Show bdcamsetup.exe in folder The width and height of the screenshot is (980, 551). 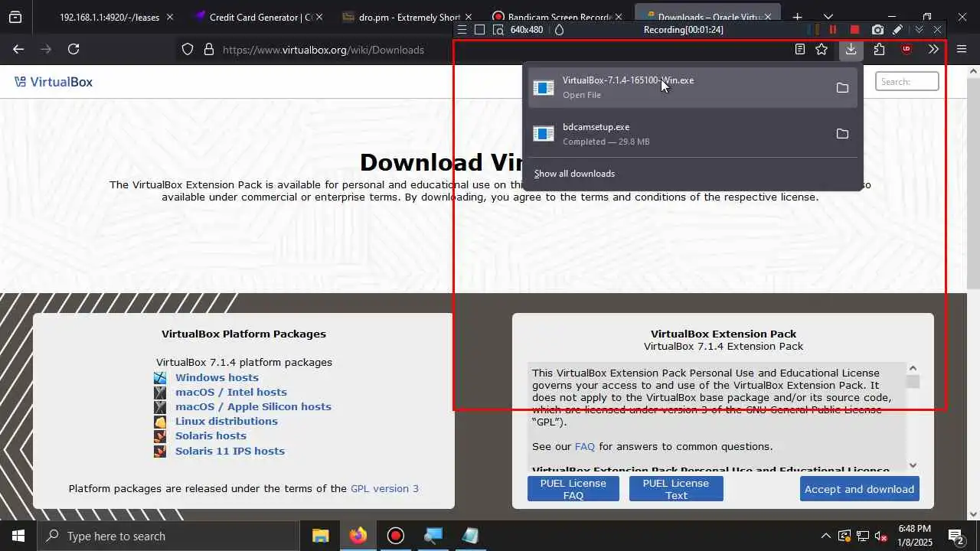point(842,134)
